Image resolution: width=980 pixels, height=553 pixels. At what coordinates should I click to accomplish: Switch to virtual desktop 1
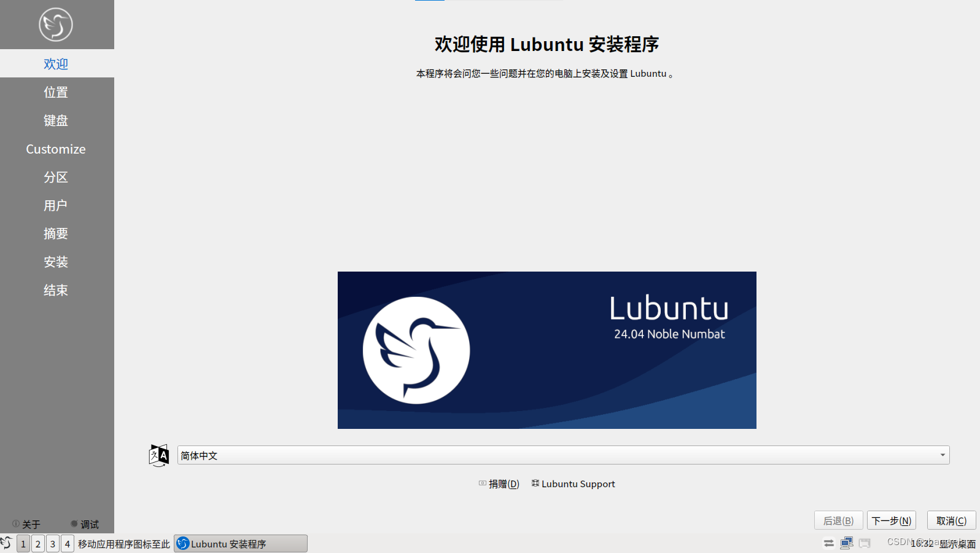[x=23, y=544]
